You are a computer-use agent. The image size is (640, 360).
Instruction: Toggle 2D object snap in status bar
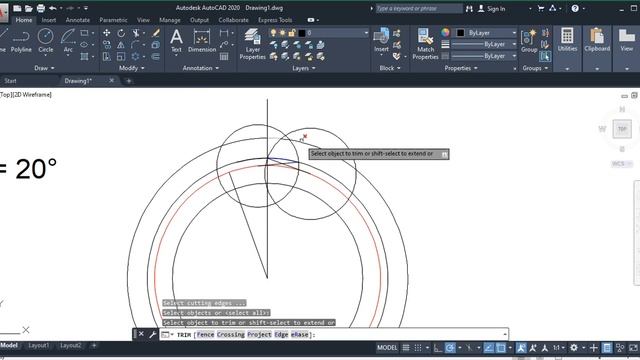click(x=501, y=348)
